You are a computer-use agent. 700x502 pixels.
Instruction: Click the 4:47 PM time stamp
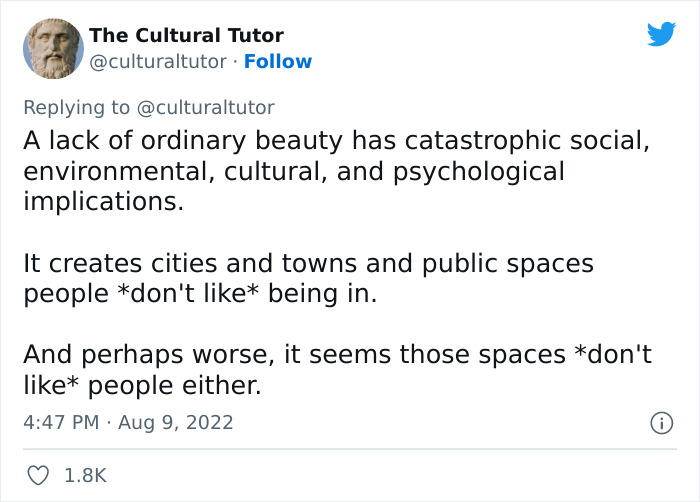61,423
